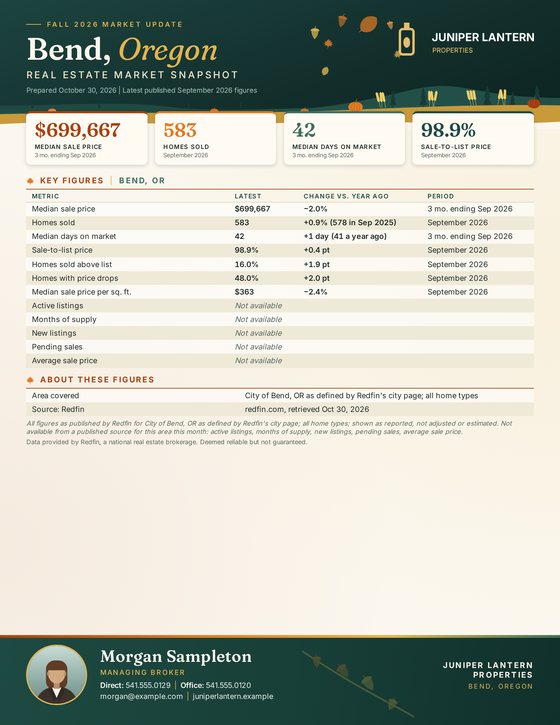Click the 'Sale-to-list price' row label

[x=62, y=250]
